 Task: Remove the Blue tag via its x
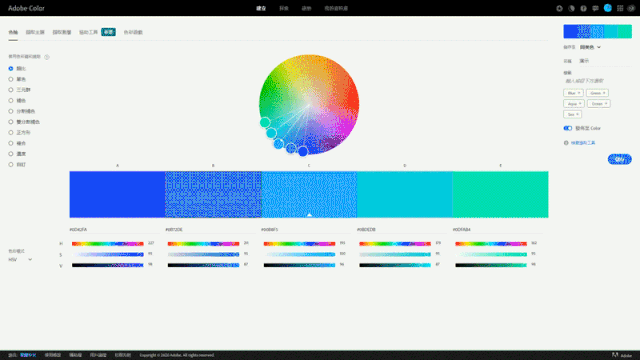pos(579,93)
